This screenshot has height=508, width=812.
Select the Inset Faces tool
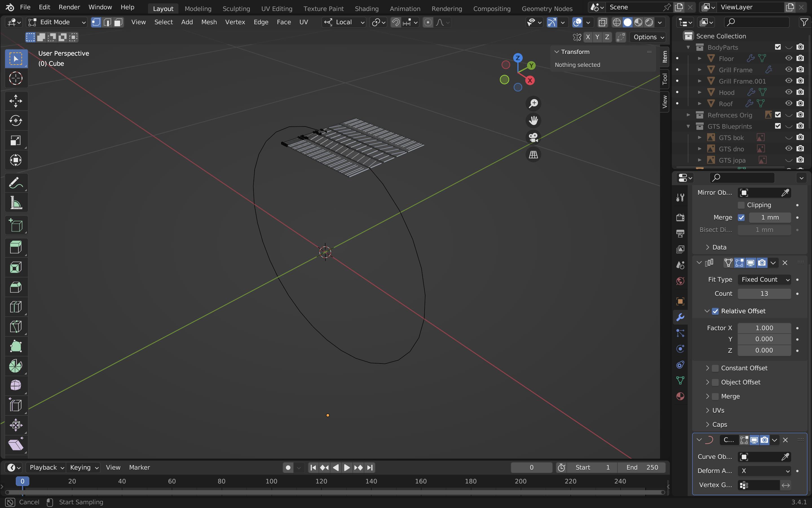(16, 268)
